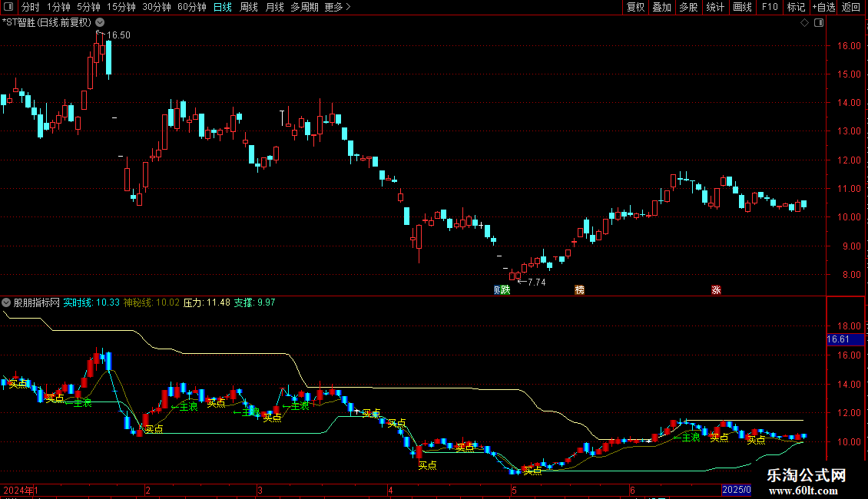The height and width of the screenshot is (499, 868).
Task: Click the 8.00 level on main price axis
Action: [x=851, y=274]
